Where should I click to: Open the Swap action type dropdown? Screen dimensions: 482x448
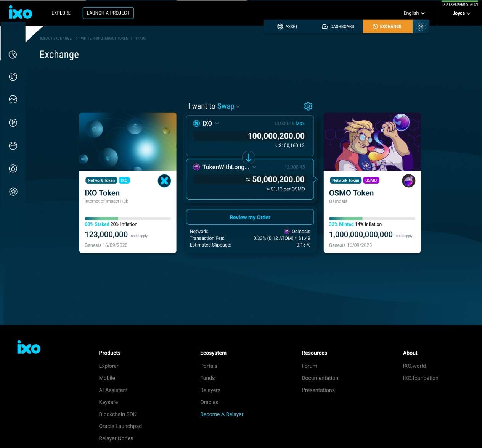coord(229,106)
